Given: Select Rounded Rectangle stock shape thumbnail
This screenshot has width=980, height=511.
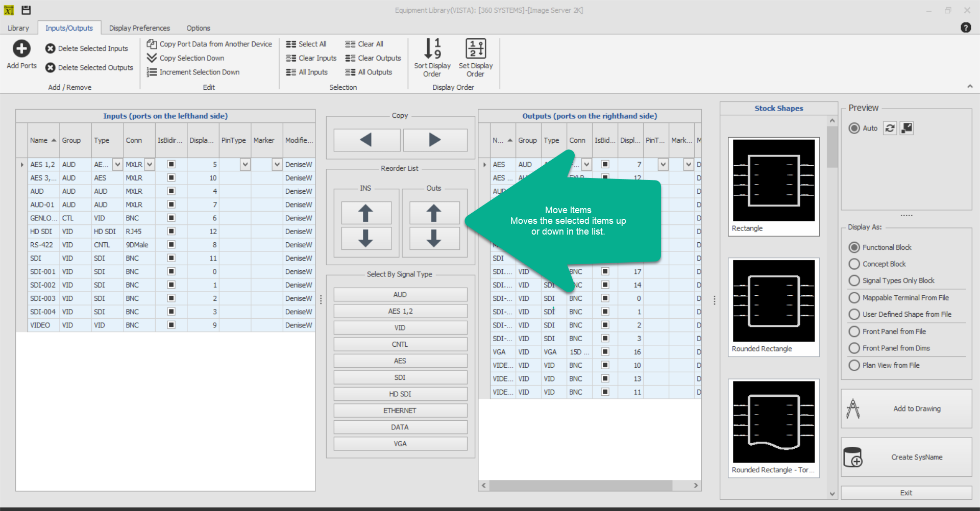Looking at the screenshot, I should coord(773,307).
